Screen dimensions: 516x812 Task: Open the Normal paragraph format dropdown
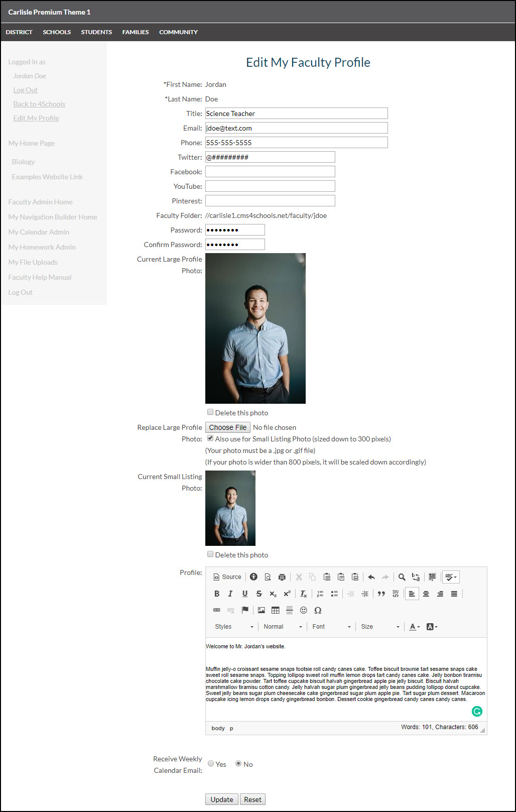(x=283, y=627)
